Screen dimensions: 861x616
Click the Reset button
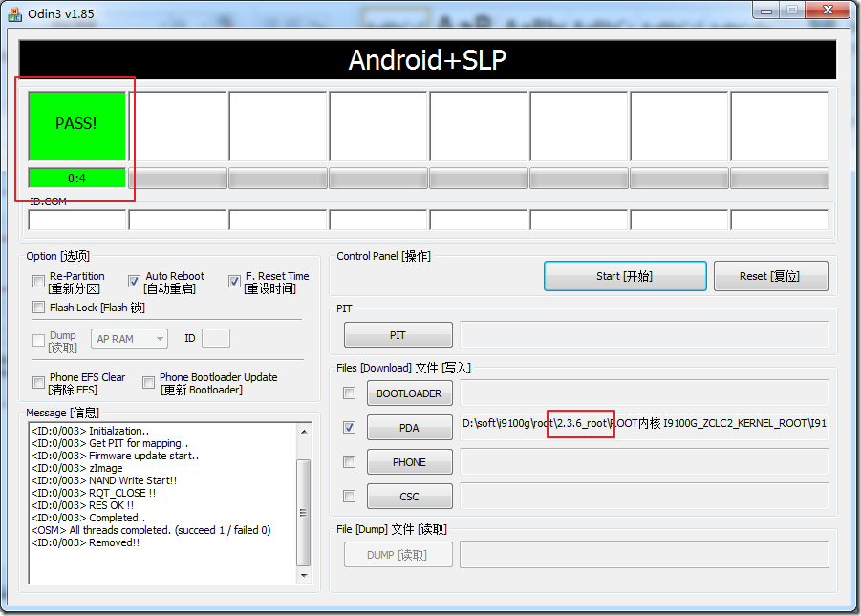pos(771,276)
